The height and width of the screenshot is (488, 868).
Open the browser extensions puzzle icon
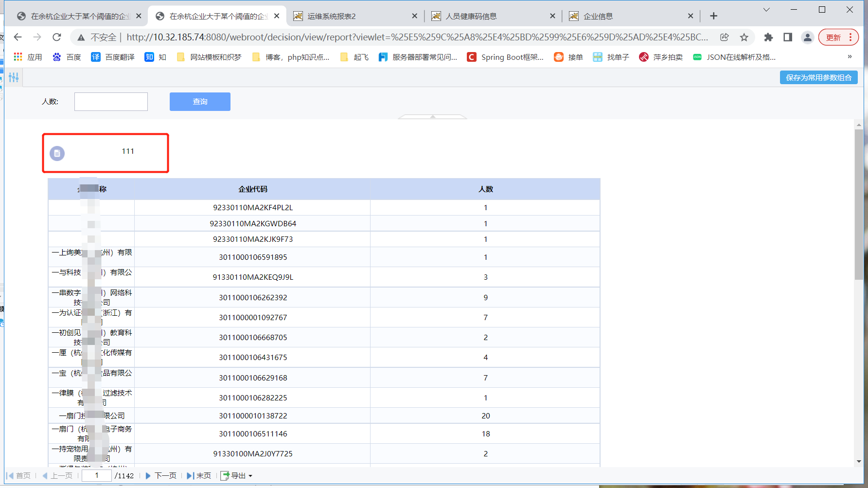tap(768, 37)
